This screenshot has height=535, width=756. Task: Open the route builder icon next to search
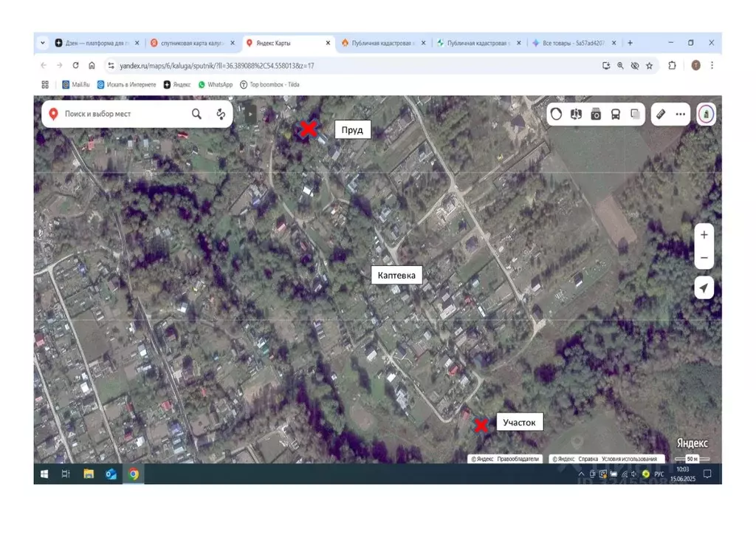[x=220, y=114]
